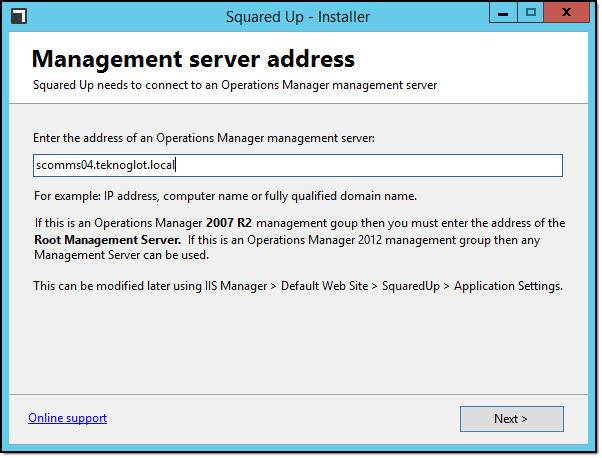The width and height of the screenshot is (602, 458).
Task: Maximize the Squared Up Installer window
Action: pos(531,13)
